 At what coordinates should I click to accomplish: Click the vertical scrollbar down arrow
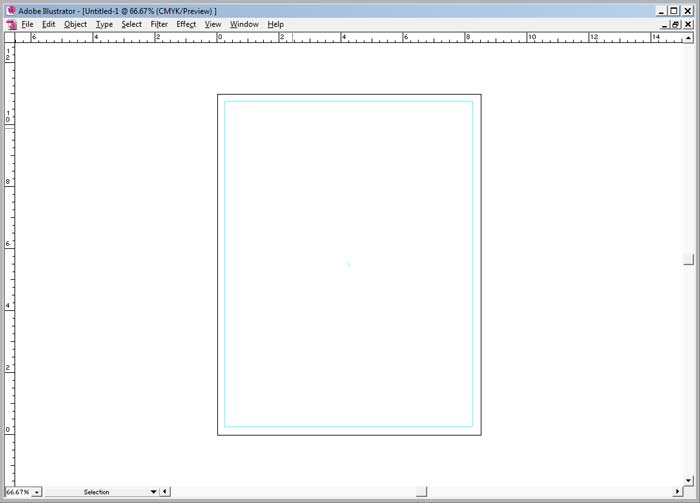tap(688, 481)
